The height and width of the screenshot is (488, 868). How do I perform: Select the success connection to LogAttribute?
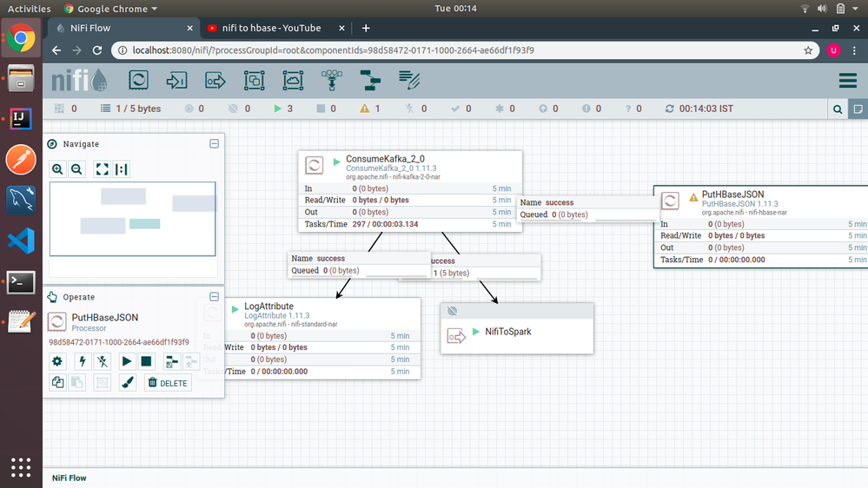359,265
